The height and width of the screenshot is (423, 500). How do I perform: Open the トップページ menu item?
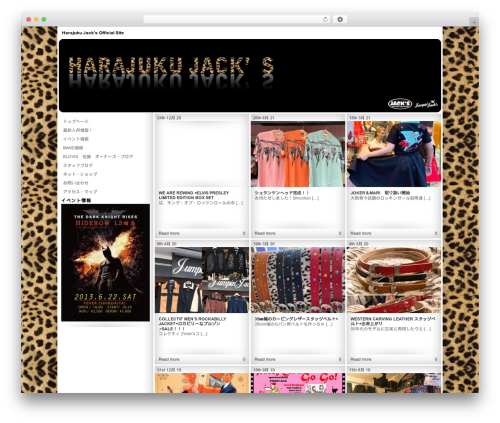[76, 121]
